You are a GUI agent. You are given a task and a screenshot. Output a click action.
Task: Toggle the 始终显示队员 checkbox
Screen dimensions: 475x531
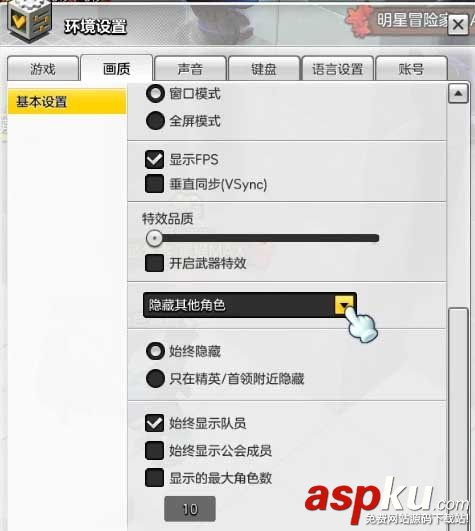click(154, 423)
